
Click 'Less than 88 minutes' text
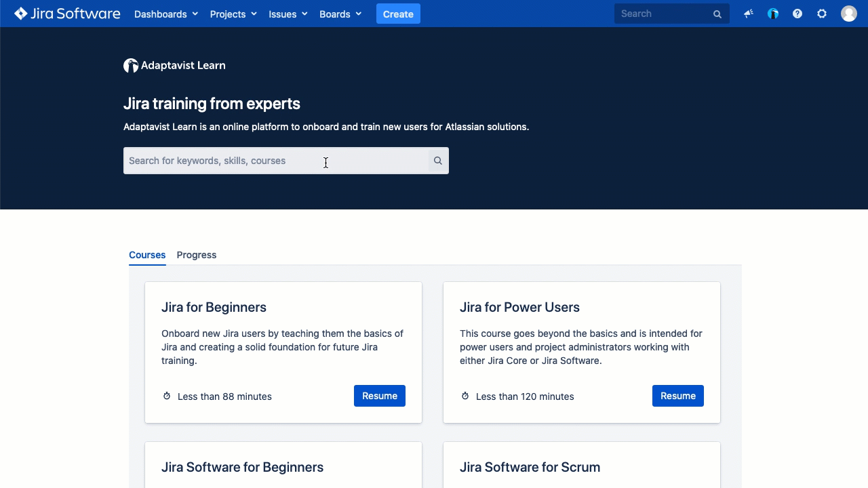224,396
